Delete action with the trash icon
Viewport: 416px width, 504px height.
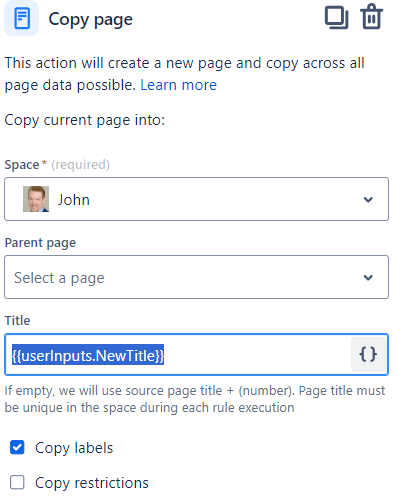(x=371, y=17)
